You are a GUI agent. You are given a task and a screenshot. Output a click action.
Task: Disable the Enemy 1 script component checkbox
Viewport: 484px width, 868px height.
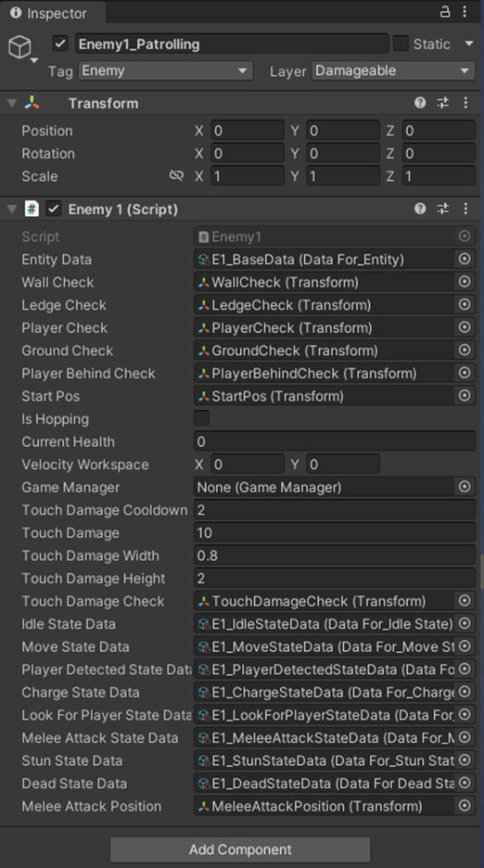click(x=53, y=209)
